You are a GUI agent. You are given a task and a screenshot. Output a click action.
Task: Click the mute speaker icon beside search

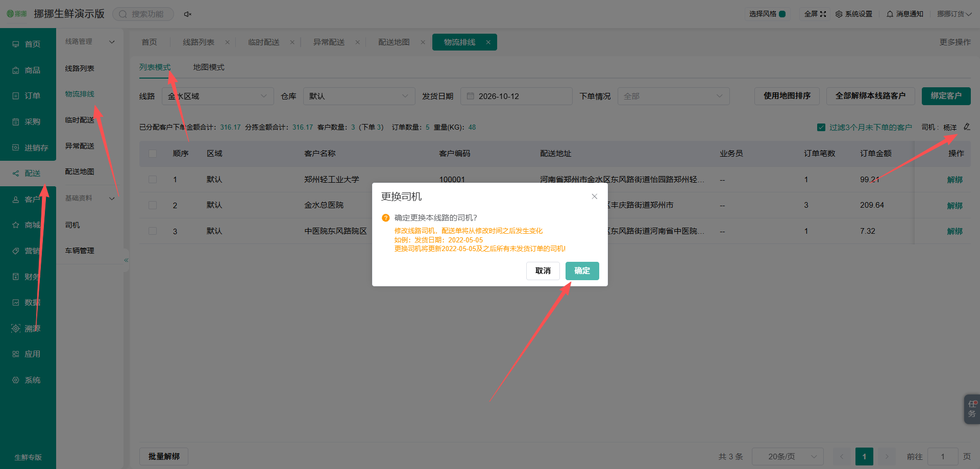coord(187,14)
